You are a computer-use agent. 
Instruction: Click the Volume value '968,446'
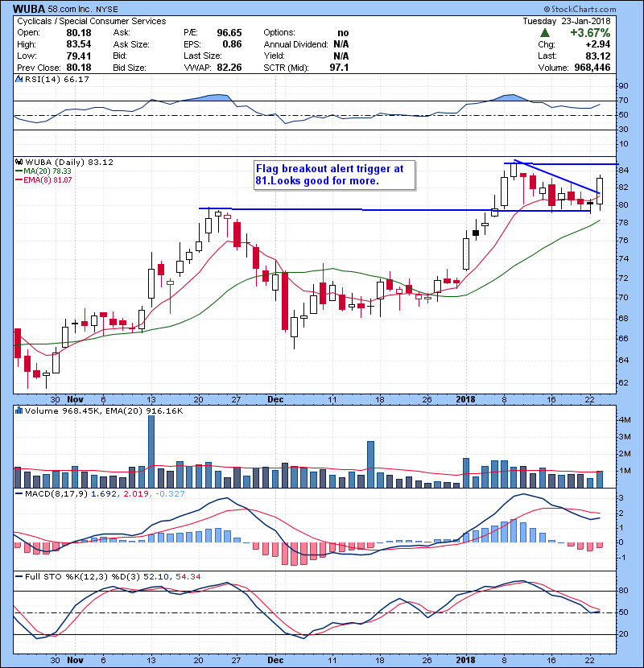tap(592, 68)
